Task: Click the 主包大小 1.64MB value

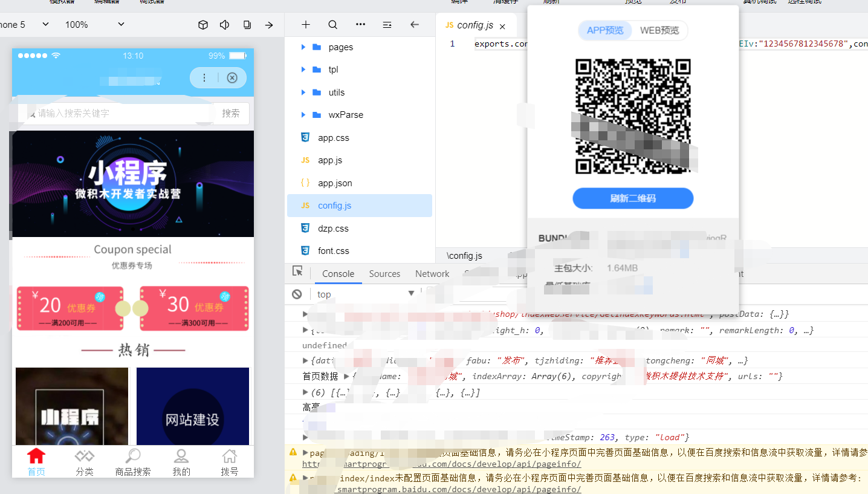Action: 623,268
